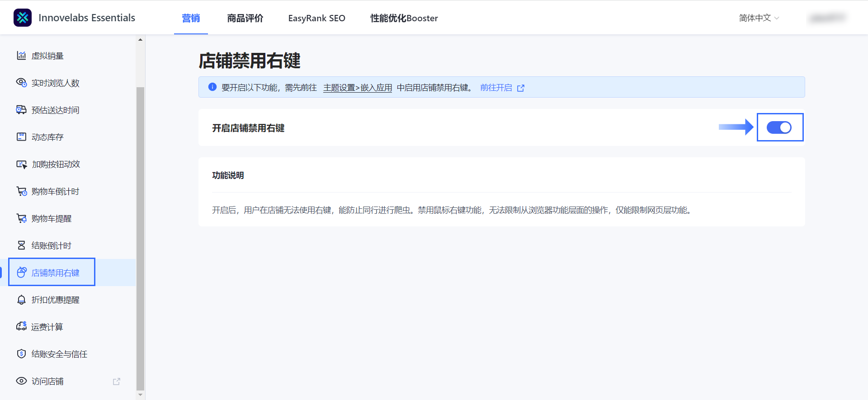Switch to the 商品评价 tab
868x400 pixels.
245,18
